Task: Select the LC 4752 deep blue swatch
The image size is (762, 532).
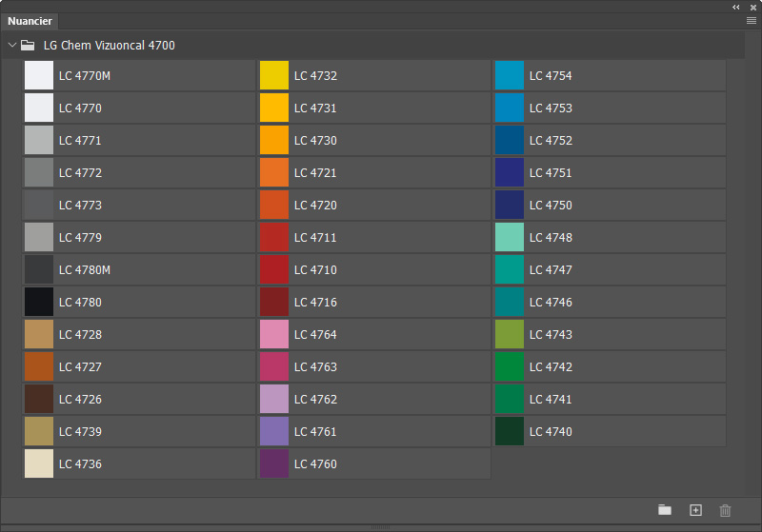Action: click(510, 140)
